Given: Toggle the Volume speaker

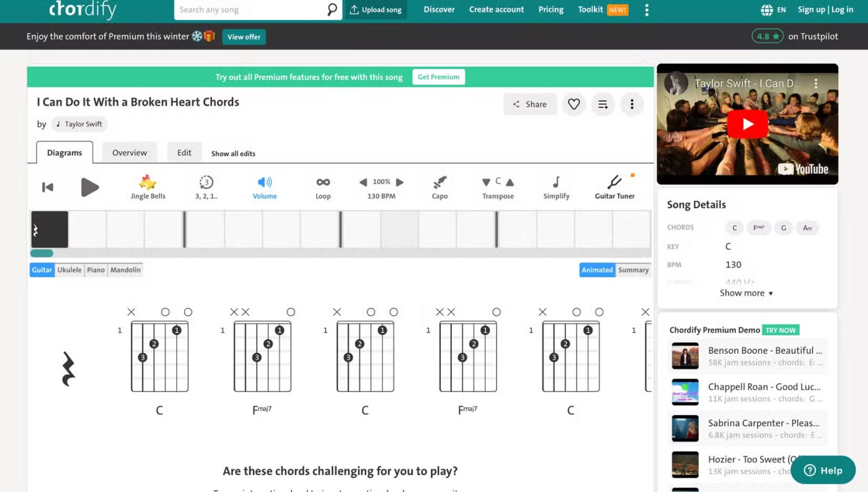Looking at the screenshot, I should (265, 182).
